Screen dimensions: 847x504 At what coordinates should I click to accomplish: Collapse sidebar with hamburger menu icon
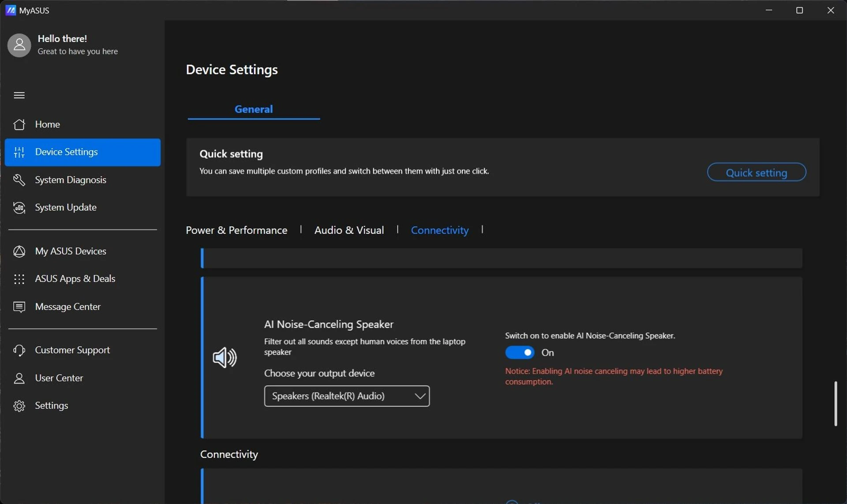[19, 95]
